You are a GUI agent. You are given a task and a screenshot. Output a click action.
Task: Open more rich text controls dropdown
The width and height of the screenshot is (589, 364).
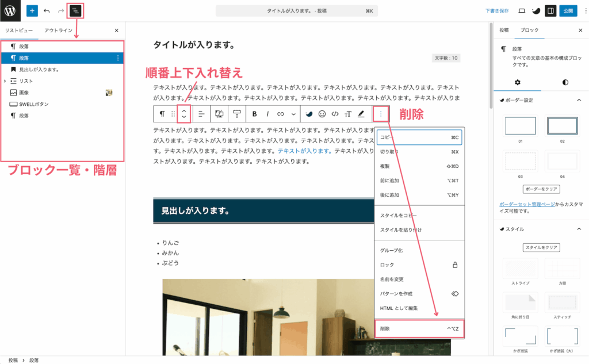pyautogui.click(x=293, y=114)
